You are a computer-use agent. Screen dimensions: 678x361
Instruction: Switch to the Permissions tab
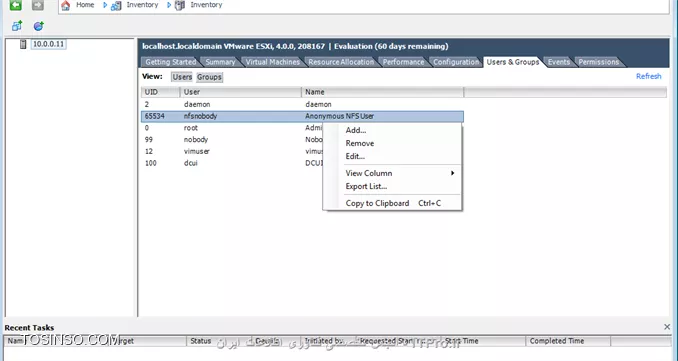click(x=598, y=62)
